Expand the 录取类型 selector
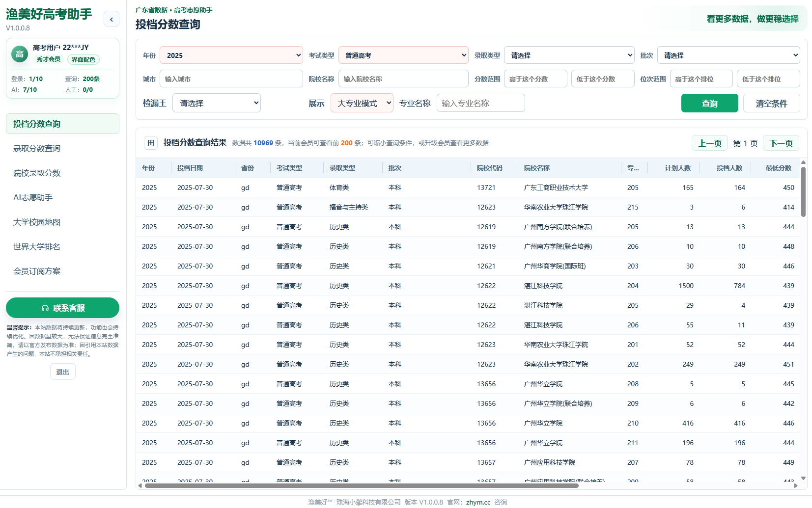The height and width of the screenshot is (508, 812). [x=569, y=55]
